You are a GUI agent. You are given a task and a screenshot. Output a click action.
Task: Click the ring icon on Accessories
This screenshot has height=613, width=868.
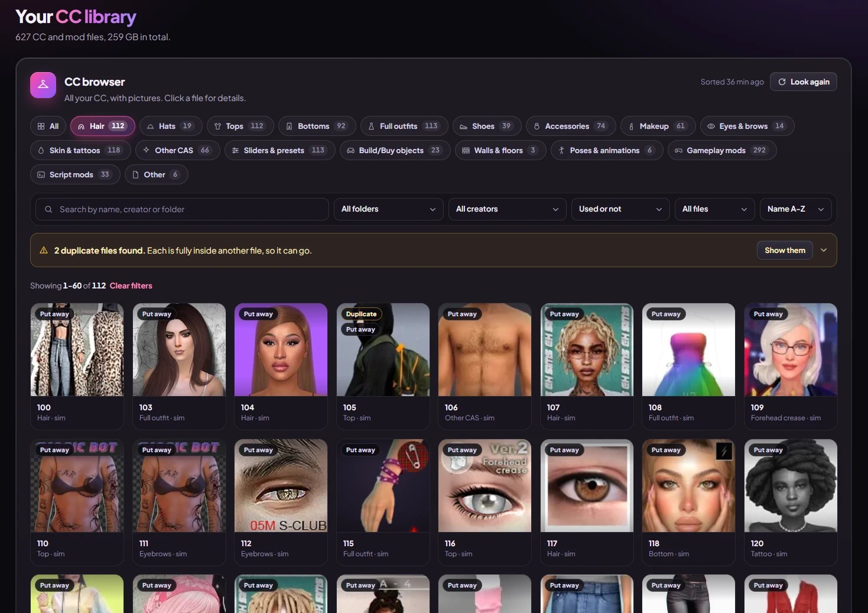coord(537,127)
